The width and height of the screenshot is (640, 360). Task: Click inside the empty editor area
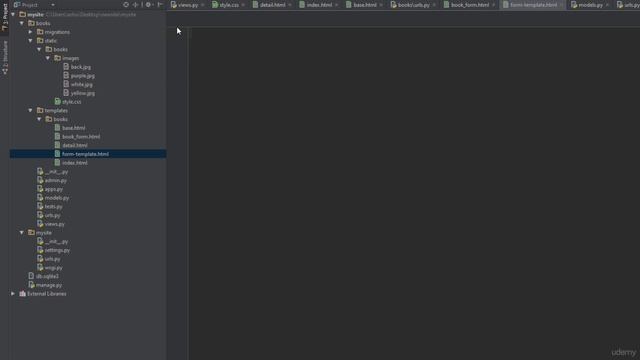(414, 193)
